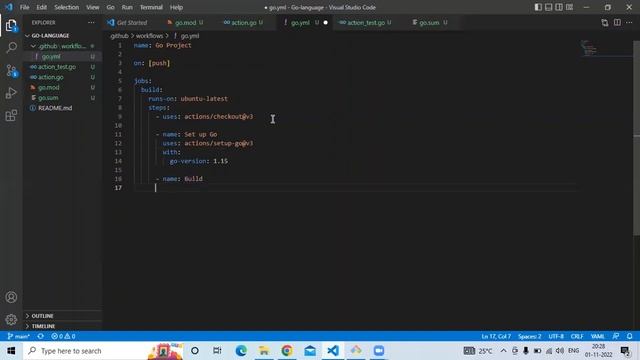Screen dimensions: 640x360
Task: Open the Help menu
Action: pos(176,7)
